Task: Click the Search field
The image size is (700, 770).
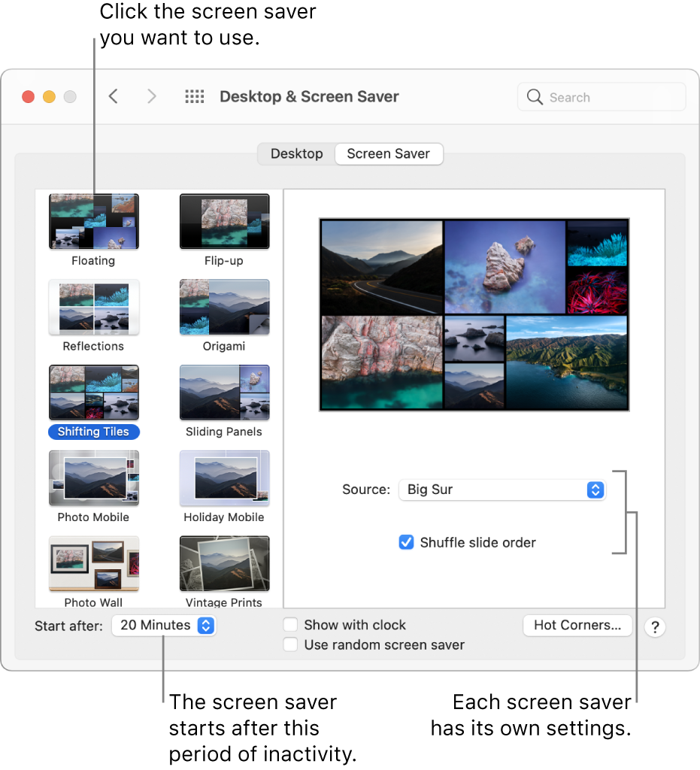Action: coord(602,97)
